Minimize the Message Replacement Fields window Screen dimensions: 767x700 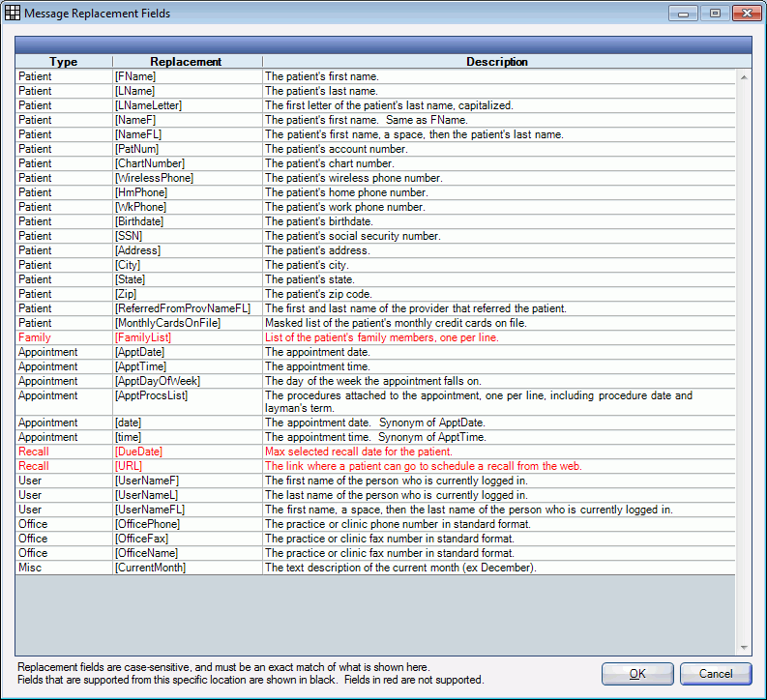(x=684, y=14)
